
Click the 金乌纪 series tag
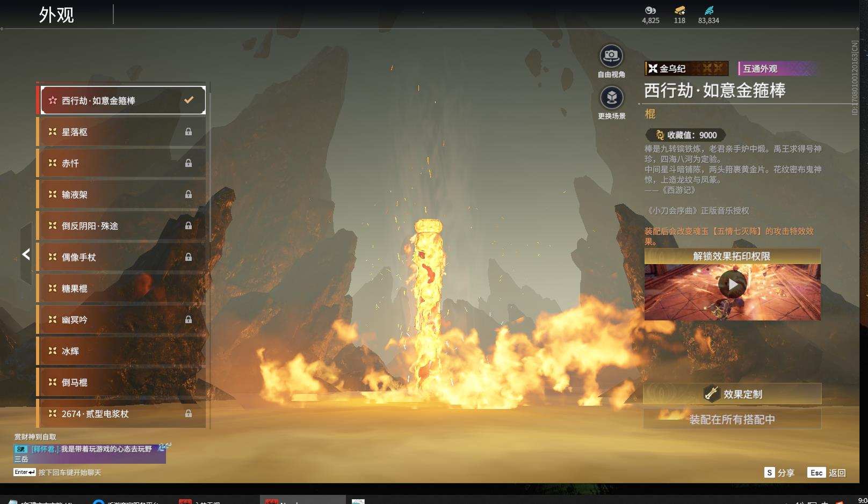point(686,68)
